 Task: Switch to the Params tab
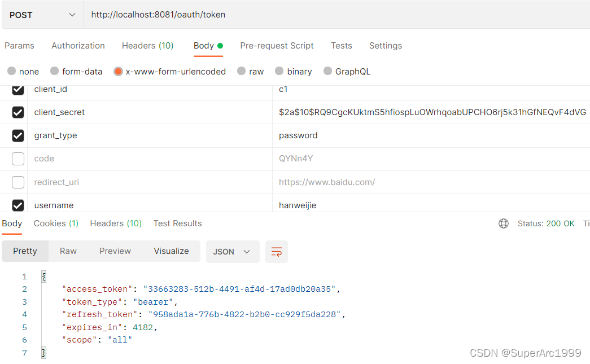pyautogui.click(x=19, y=46)
